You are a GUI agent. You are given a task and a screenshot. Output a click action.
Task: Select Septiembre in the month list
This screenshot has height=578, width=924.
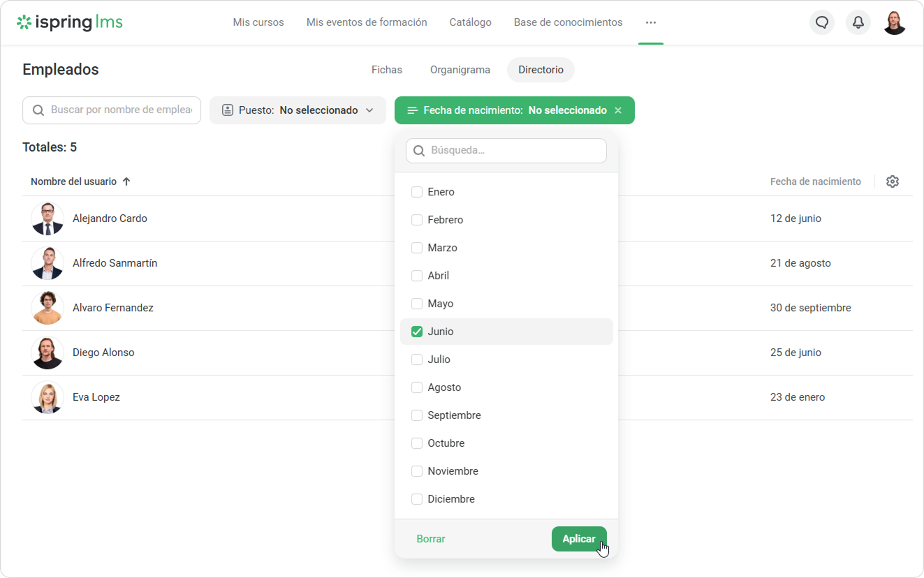pyautogui.click(x=454, y=415)
